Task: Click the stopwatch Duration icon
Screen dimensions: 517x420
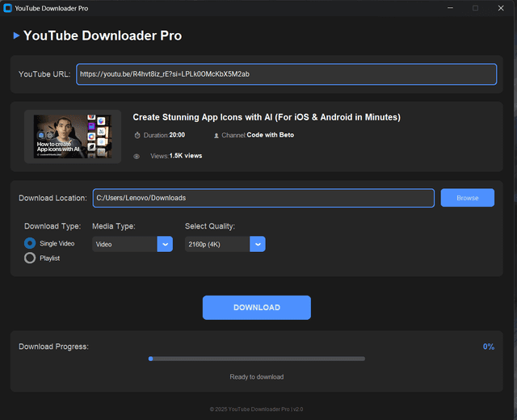Action: click(137, 135)
